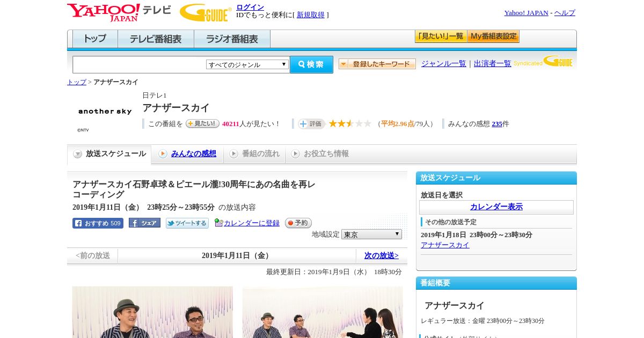Go to 次の放送> next broadcast
The width and height of the screenshot is (644, 338).
[381, 256]
